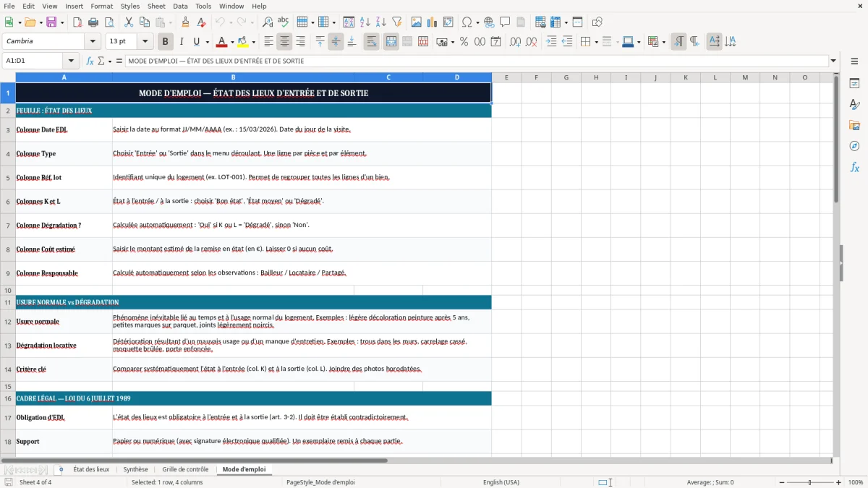
Task: Apply the red font color swatch
Action: 221,42
